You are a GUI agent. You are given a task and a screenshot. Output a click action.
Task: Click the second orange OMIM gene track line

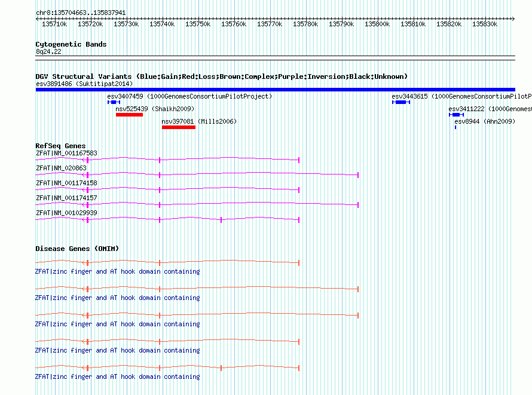[197, 289]
